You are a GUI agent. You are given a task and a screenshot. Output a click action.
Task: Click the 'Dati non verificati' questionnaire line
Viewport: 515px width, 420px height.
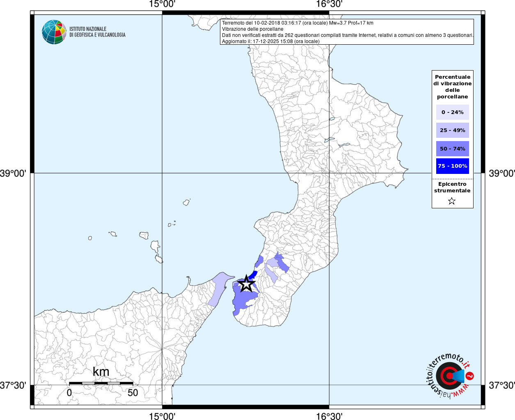point(348,35)
